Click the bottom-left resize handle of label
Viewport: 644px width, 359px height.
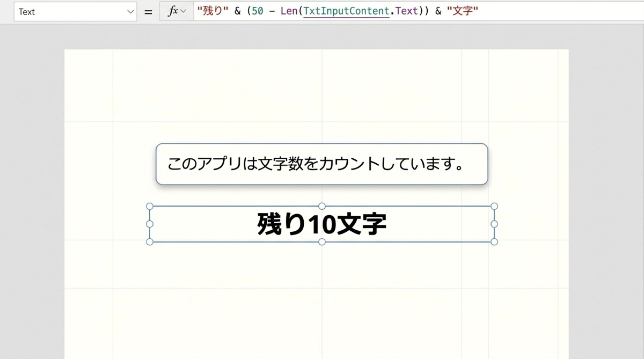click(150, 242)
